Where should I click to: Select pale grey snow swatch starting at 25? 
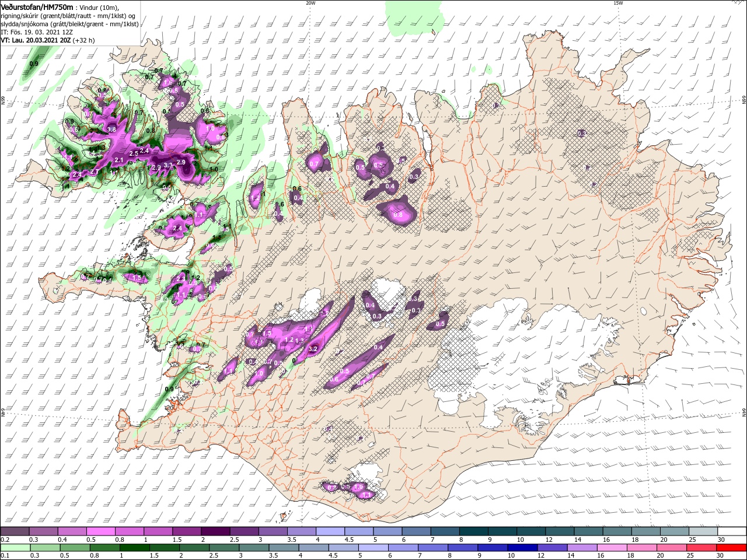[703, 531]
